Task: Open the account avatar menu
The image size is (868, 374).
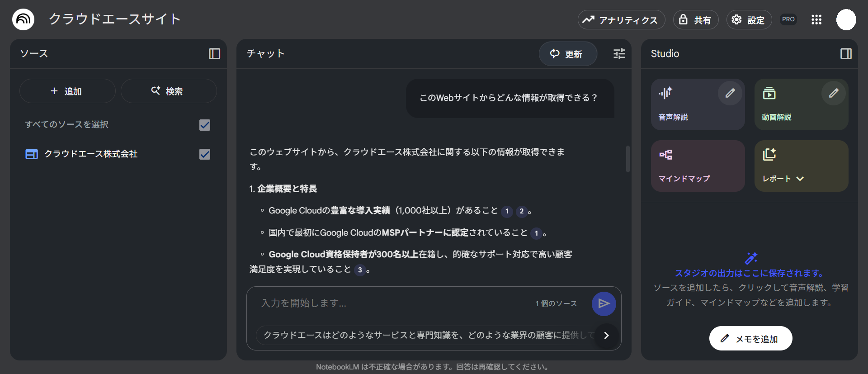Action: click(x=846, y=19)
